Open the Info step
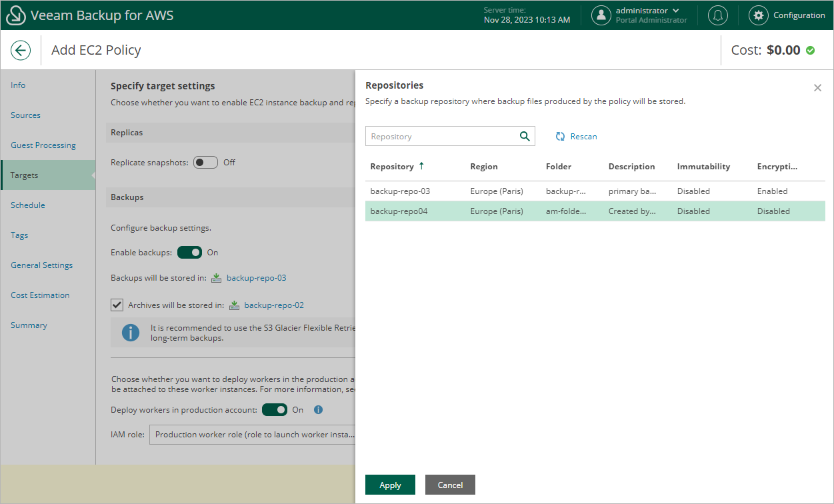834x504 pixels. (x=18, y=85)
